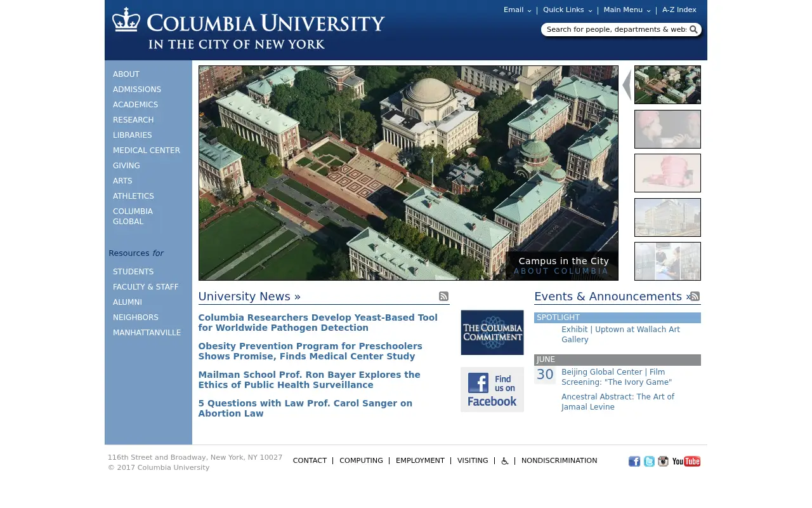
Task: Open the Twitter icon in the footer
Action: (x=649, y=462)
